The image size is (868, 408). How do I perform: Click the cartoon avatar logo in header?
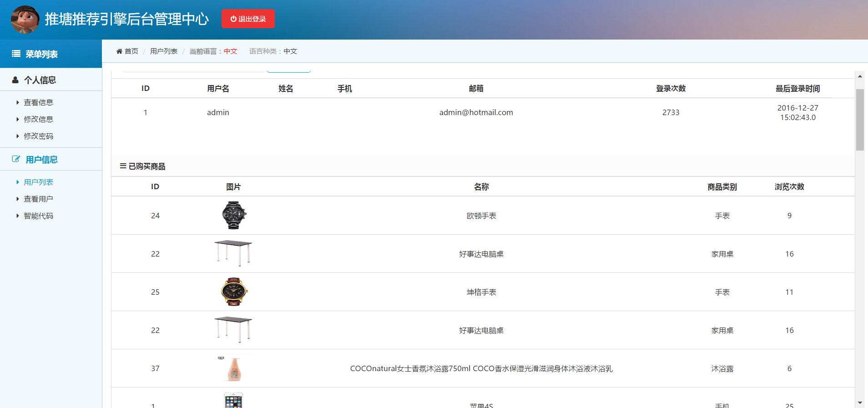click(x=25, y=20)
